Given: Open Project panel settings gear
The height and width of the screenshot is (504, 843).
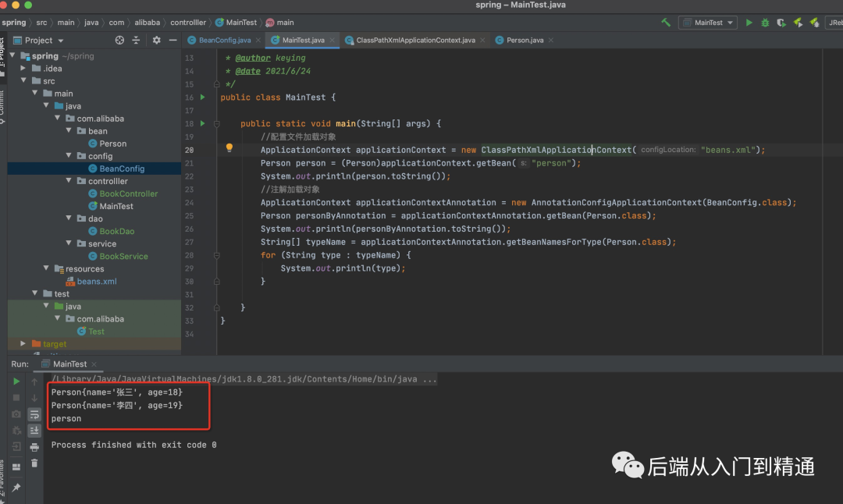Looking at the screenshot, I should [x=156, y=41].
